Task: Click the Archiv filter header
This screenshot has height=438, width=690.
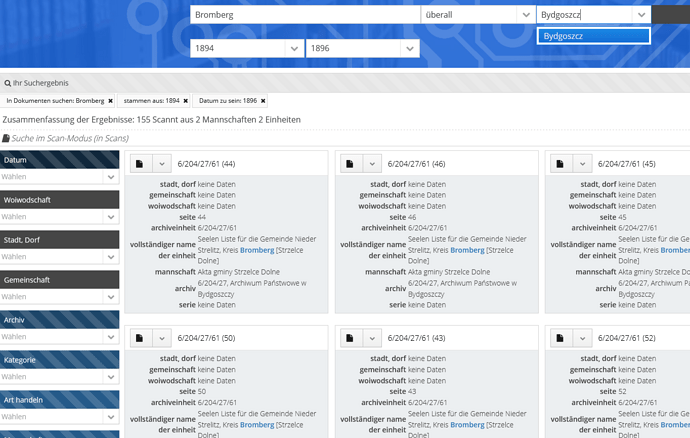Action: click(x=59, y=320)
